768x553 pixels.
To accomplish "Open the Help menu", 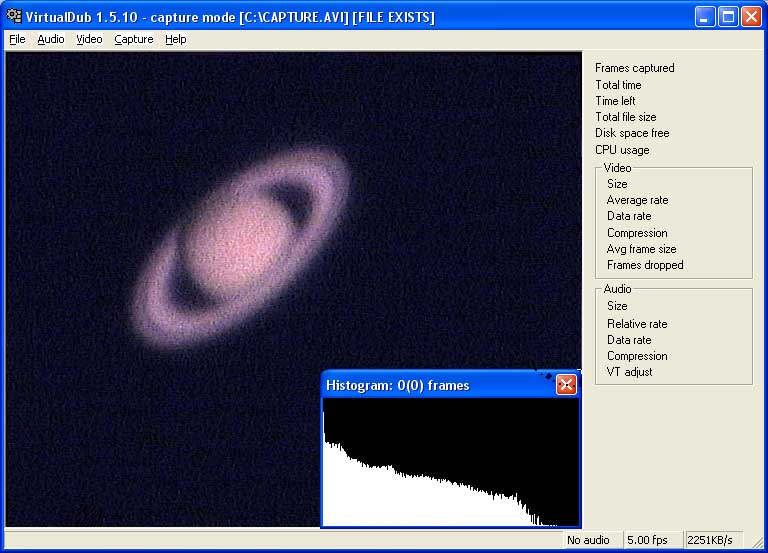I will click(x=175, y=39).
